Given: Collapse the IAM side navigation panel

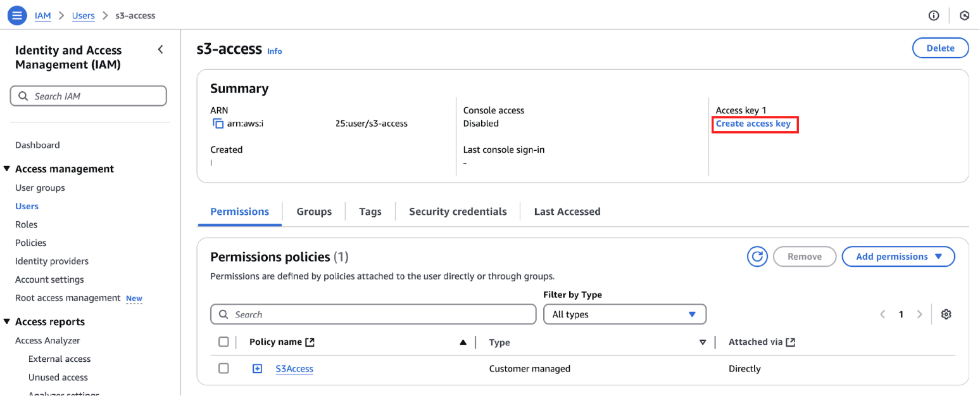Looking at the screenshot, I should tap(161, 49).
